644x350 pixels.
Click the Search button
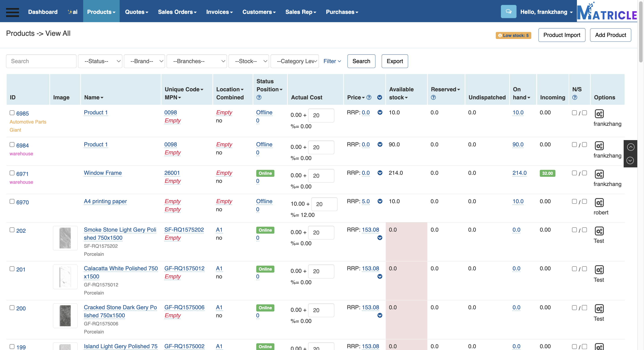(361, 61)
